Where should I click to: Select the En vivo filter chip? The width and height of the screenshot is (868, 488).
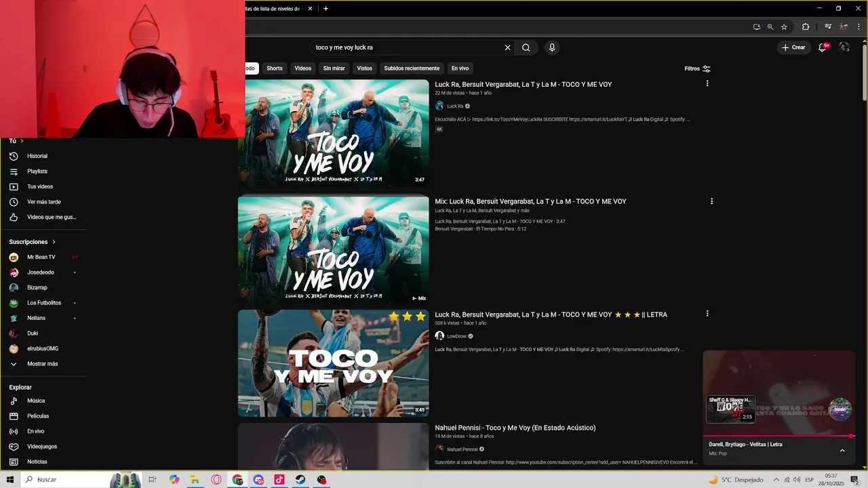click(460, 68)
